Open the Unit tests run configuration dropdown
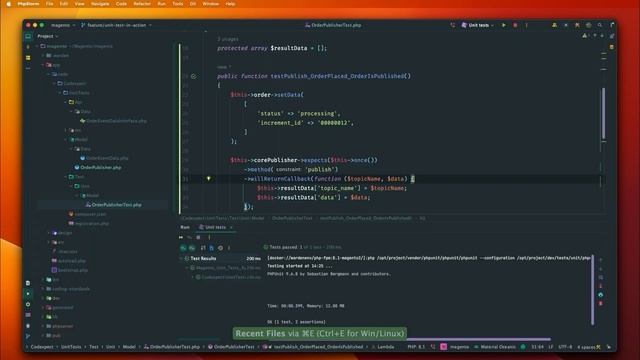The image size is (640, 360). click(x=478, y=25)
